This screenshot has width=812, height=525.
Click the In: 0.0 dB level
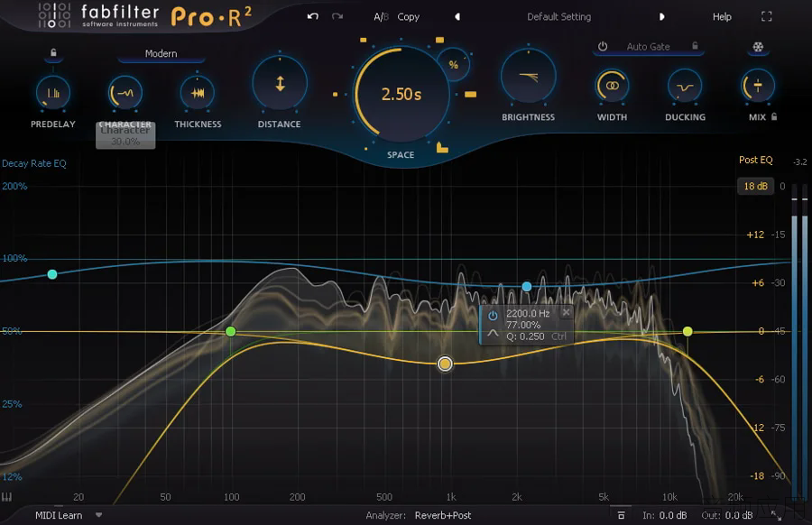pyautogui.click(x=664, y=515)
